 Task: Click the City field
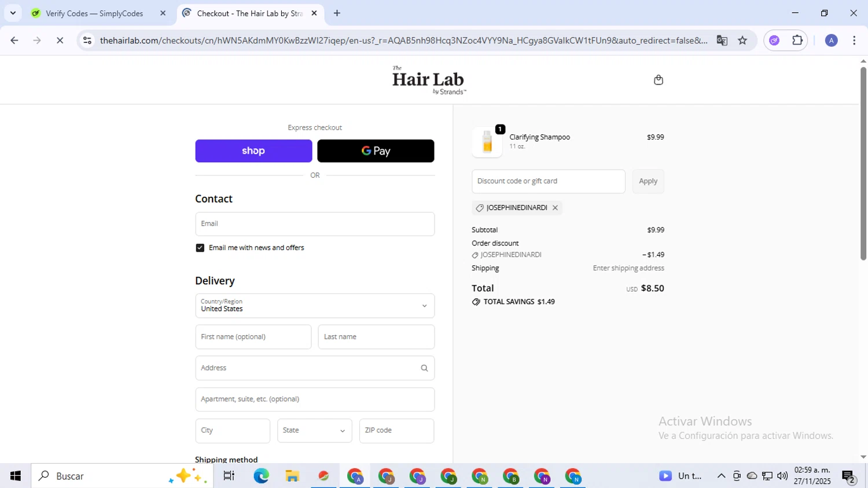point(233,431)
